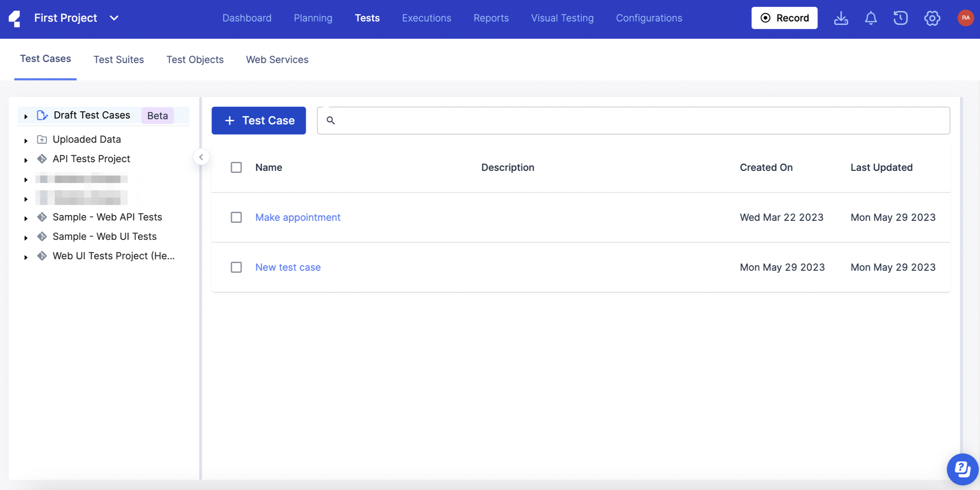Viewport: 980px width, 490px height.
Task: Click the Draft Test Cases document icon
Action: click(42, 115)
